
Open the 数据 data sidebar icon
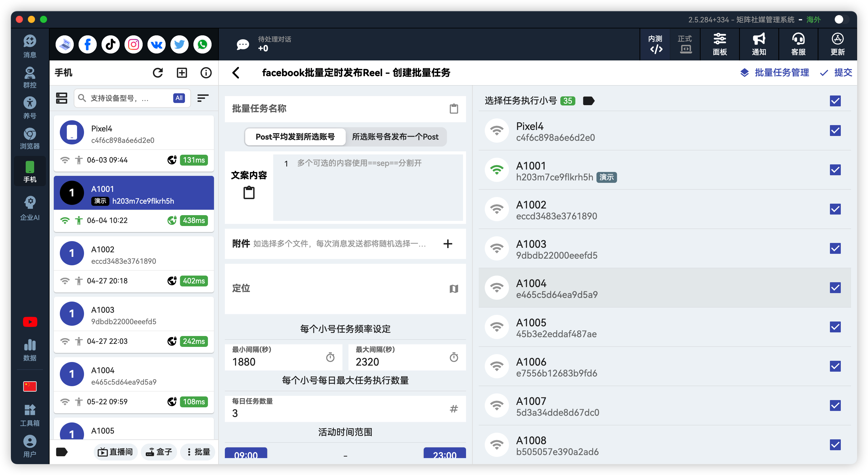30,350
